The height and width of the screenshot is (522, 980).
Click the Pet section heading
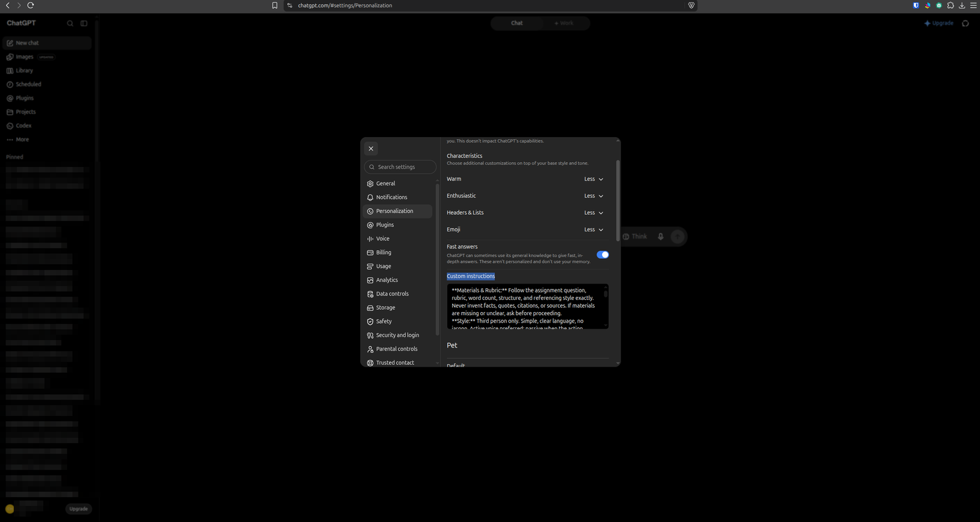tap(452, 345)
